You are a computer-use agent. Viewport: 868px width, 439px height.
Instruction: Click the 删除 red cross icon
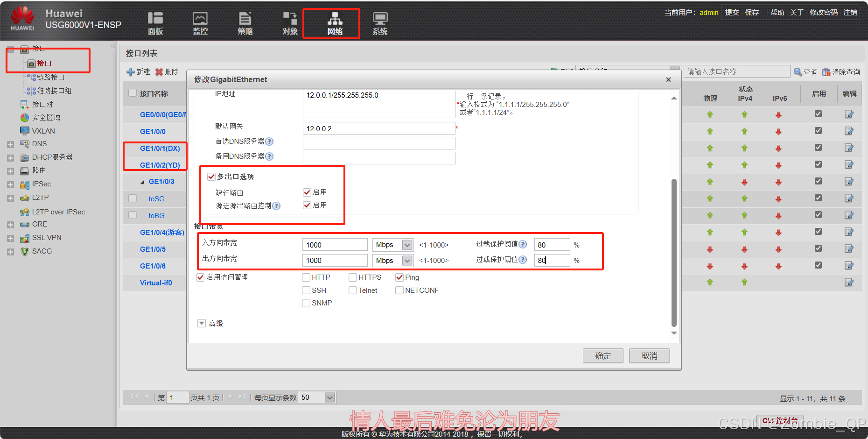point(159,72)
